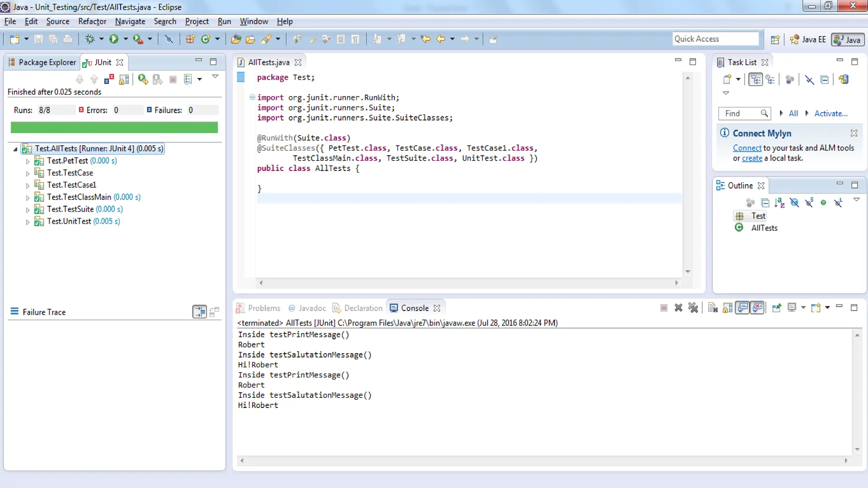Image resolution: width=868 pixels, height=488 pixels.
Task: Open the JUnit test run history
Action: point(188,79)
